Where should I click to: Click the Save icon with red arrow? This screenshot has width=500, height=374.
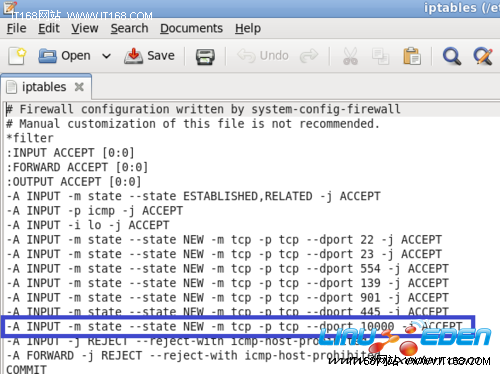pyautogui.click(x=133, y=56)
